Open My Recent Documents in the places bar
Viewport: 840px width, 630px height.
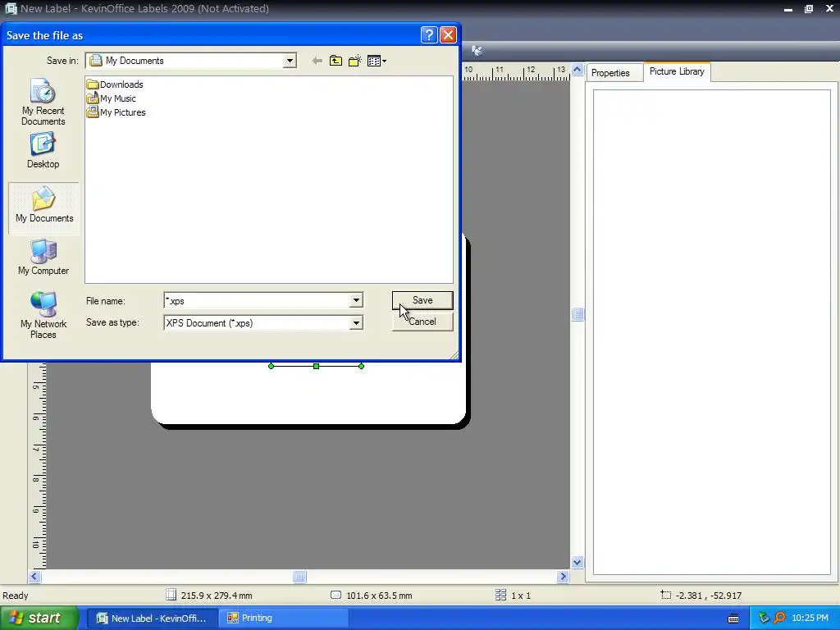click(x=43, y=103)
